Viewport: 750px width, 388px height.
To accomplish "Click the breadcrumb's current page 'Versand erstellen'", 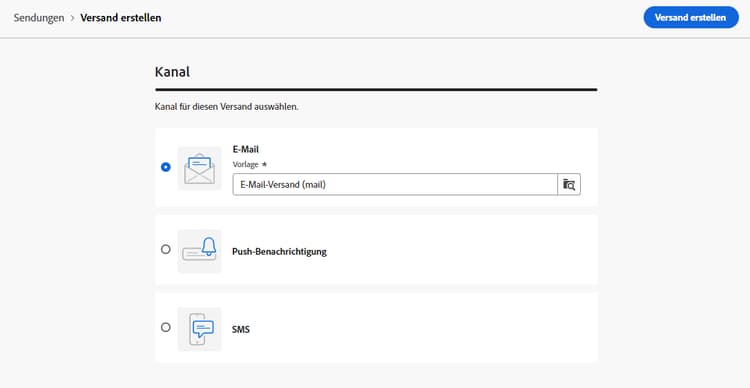I will point(121,18).
